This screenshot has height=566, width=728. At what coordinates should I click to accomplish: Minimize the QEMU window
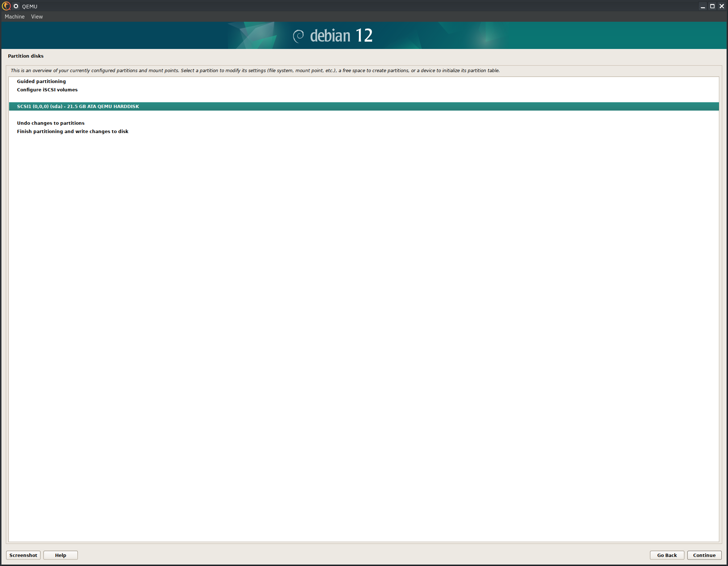click(703, 6)
